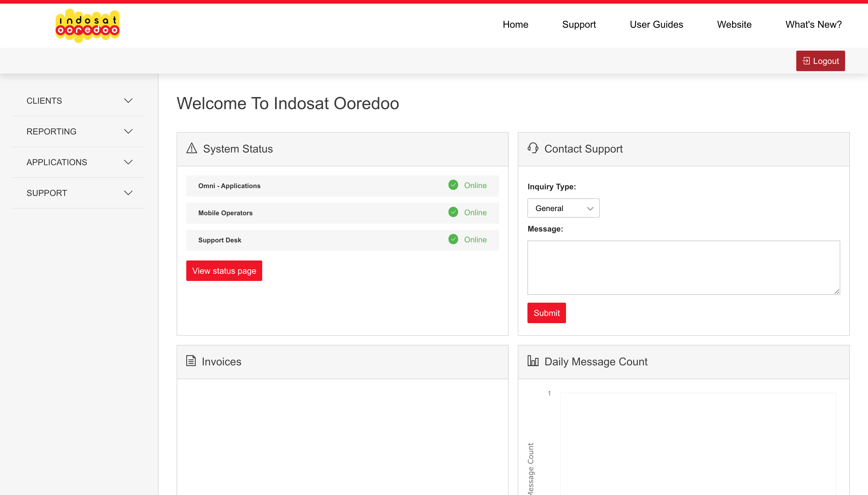Go to Home in top navigation

pyautogui.click(x=515, y=24)
